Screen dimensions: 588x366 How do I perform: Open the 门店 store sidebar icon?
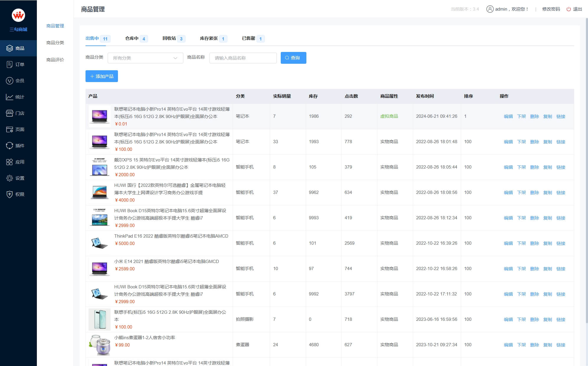pyautogui.click(x=9, y=113)
